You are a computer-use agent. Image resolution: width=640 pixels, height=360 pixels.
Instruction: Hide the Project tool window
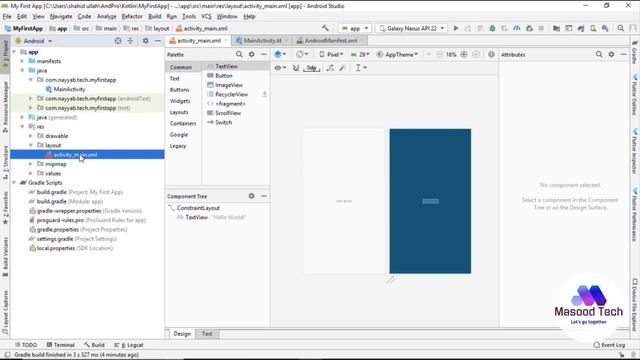pos(158,41)
